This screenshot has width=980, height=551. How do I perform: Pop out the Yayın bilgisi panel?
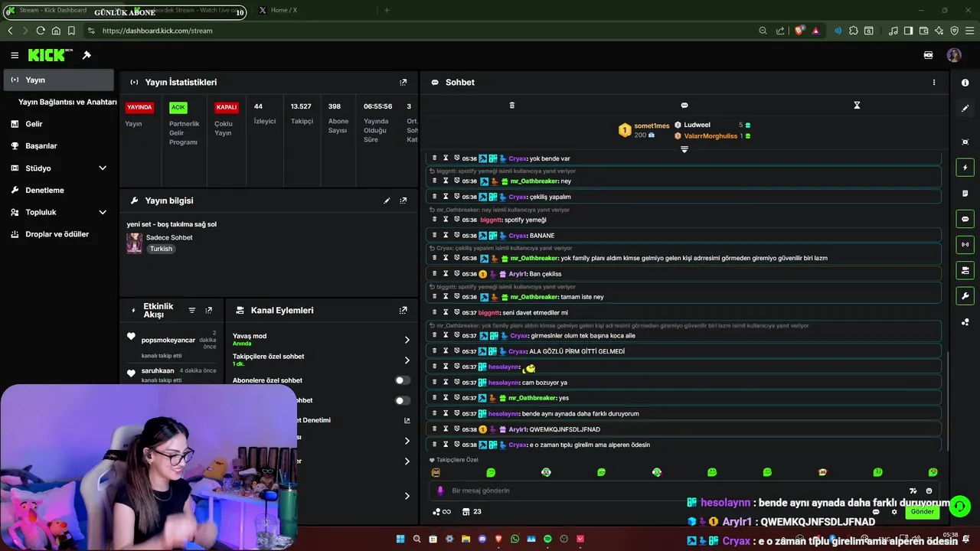[x=403, y=201]
